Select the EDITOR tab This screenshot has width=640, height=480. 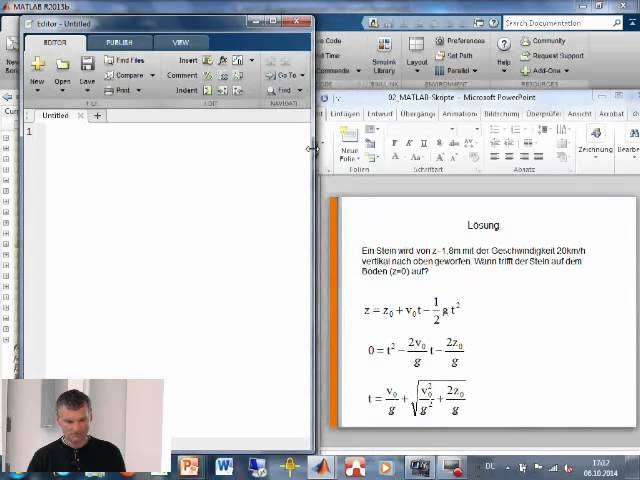click(x=55, y=42)
